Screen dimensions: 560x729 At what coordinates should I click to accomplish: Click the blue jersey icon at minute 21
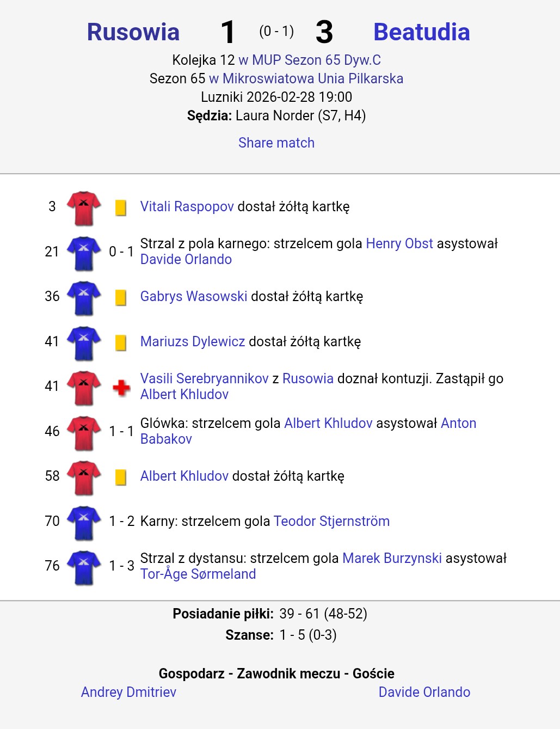tap(84, 253)
